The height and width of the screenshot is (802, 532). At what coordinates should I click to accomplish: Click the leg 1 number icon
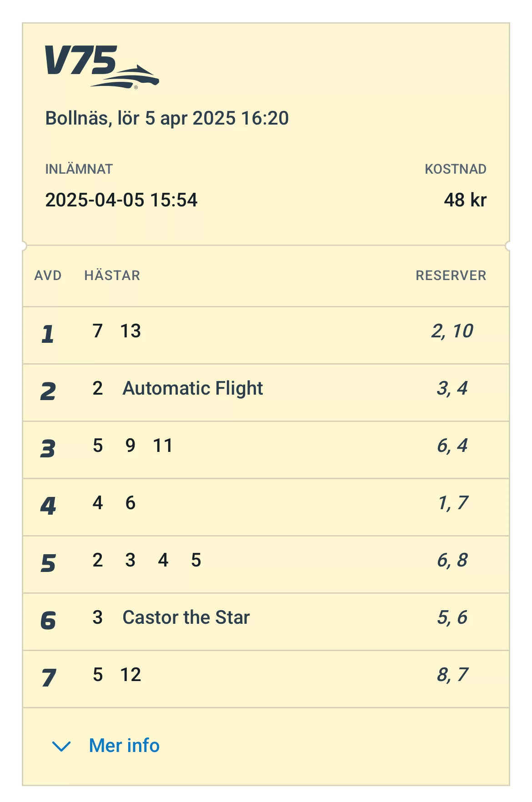(x=48, y=334)
